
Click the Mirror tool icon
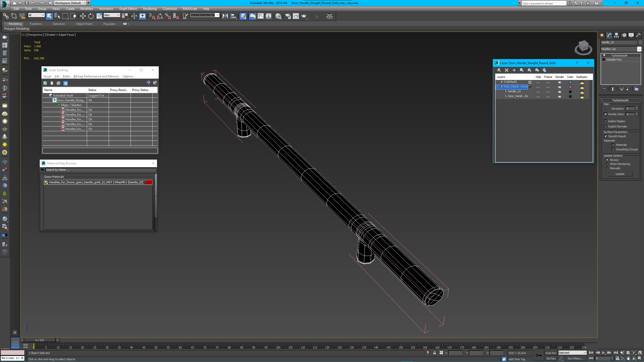pyautogui.click(x=225, y=16)
